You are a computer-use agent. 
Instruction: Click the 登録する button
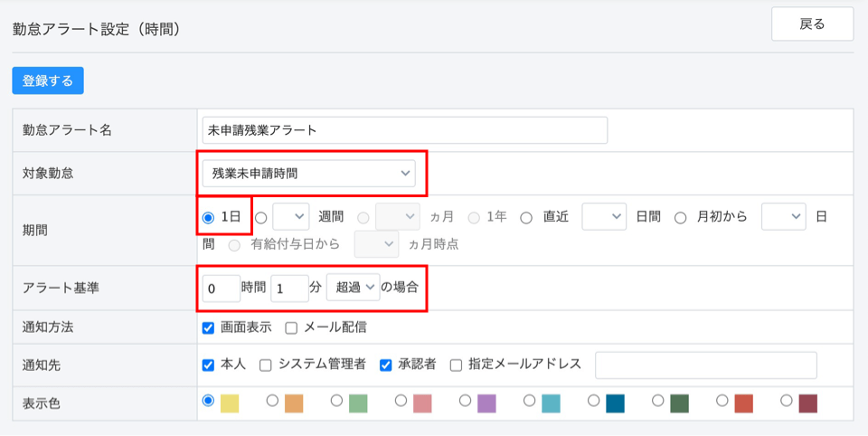coord(48,81)
